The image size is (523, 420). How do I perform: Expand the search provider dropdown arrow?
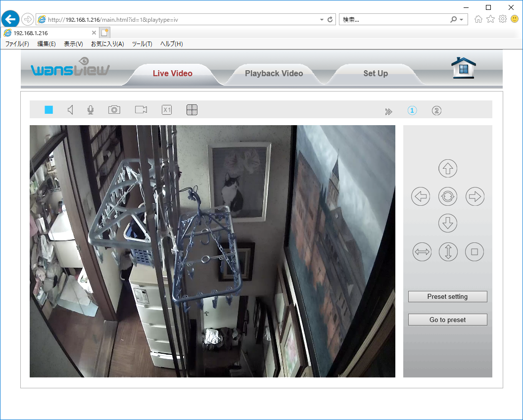click(462, 20)
